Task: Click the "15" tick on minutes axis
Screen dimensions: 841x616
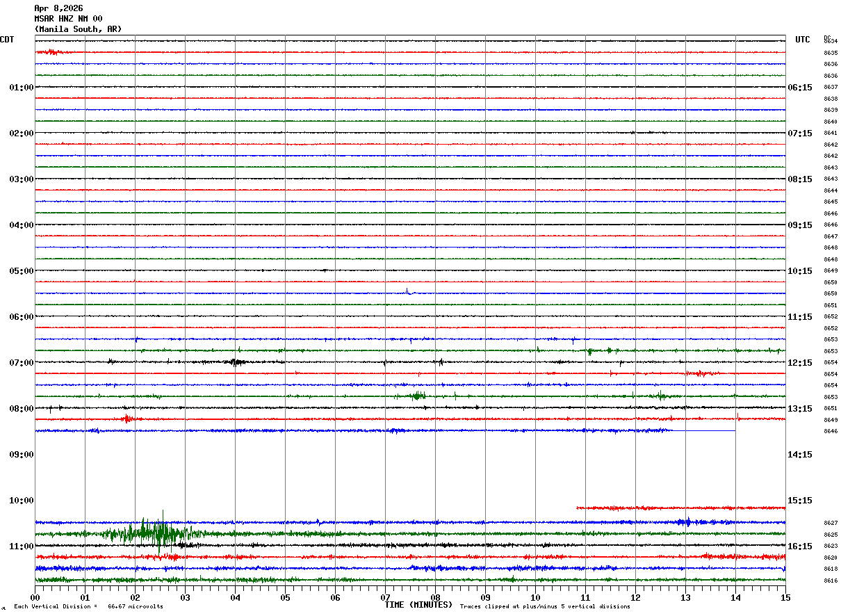Action: tap(785, 597)
